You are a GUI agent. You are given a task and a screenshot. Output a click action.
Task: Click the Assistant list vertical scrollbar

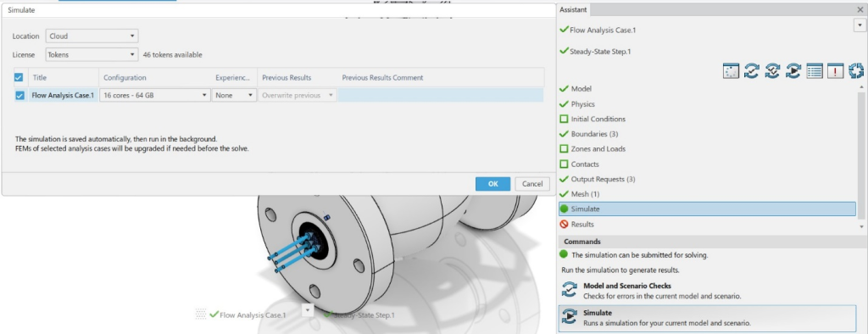coord(861,156)
